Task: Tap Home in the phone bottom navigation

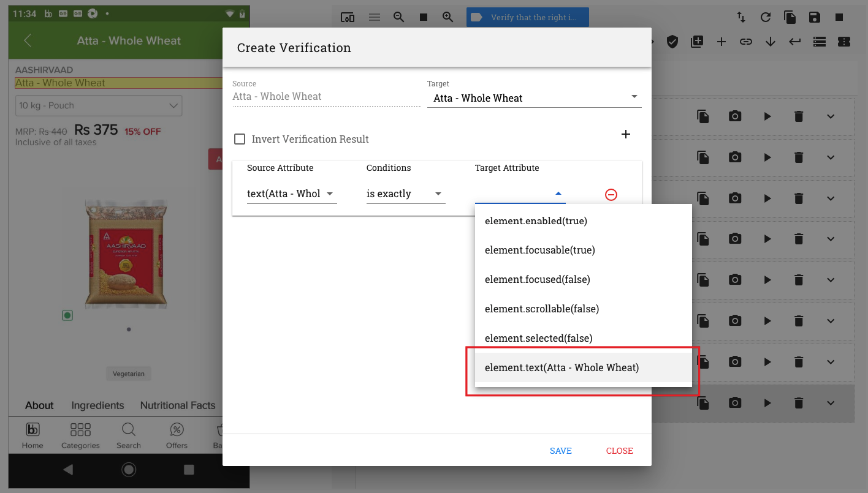Action: (x=32, y=435)
